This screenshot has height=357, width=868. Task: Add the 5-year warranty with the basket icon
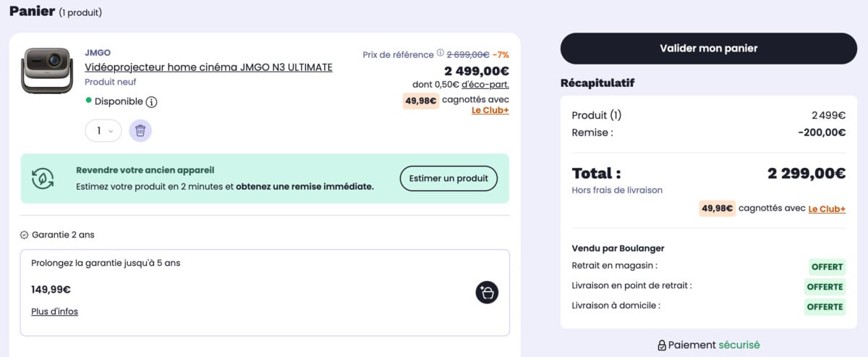(487, 292)
